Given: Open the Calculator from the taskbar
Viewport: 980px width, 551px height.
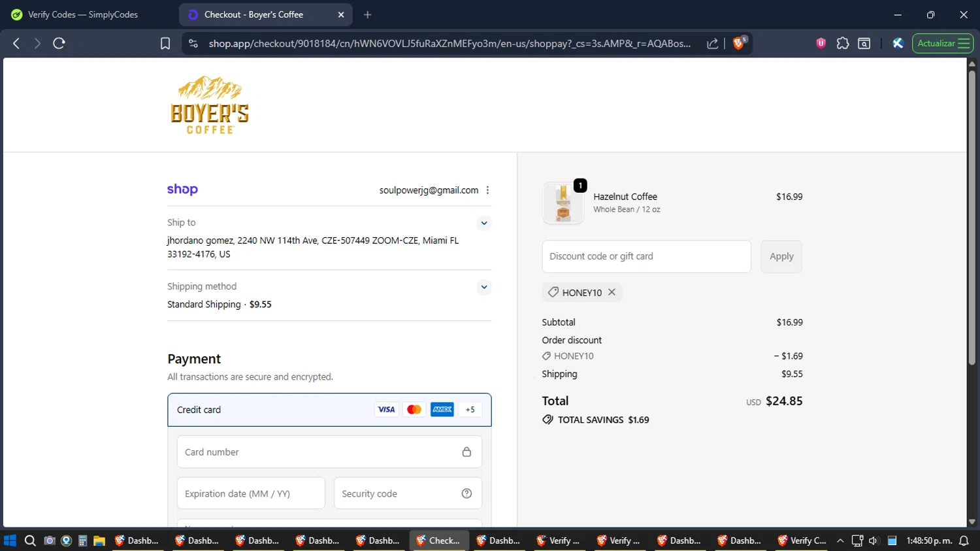Looking at the screenshot, I should pyautogui.click(x=82, y=541).
